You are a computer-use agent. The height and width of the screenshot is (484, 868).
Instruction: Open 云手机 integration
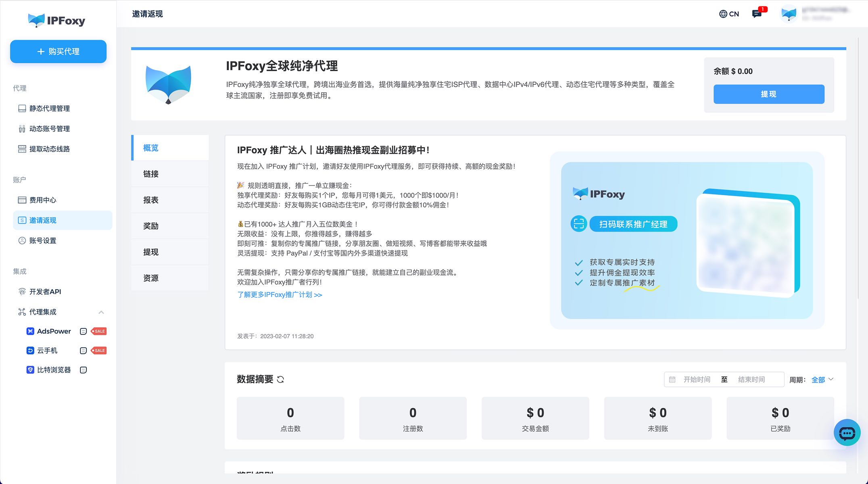click(x=47, y=350)
